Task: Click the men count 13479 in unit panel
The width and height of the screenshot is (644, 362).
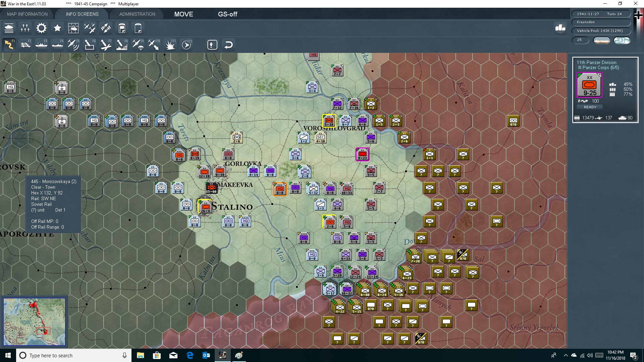Action: (588, 118)
